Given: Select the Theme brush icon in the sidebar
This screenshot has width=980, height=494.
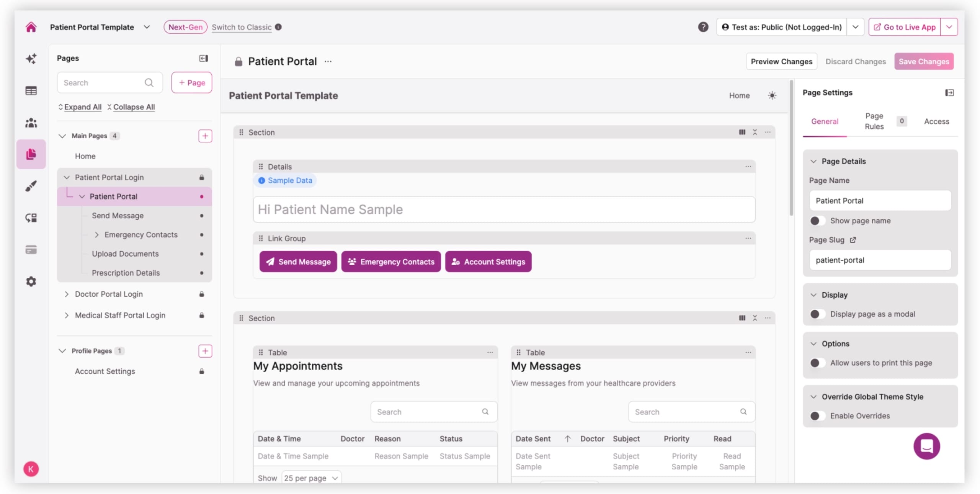Looking at the screenshot, I should 31,186.
